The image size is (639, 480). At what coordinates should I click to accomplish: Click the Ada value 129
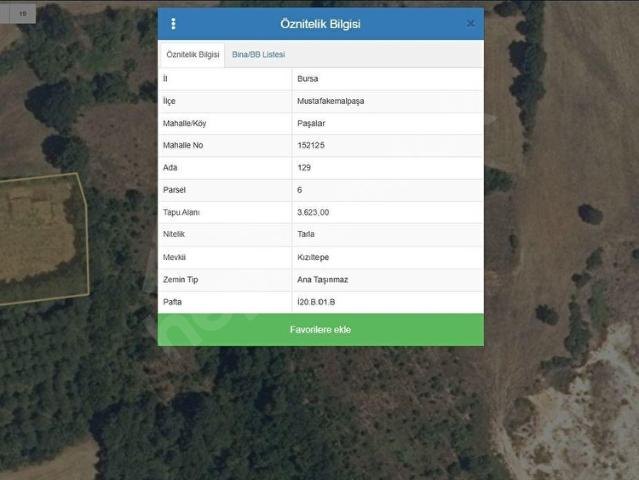point(304,167)
